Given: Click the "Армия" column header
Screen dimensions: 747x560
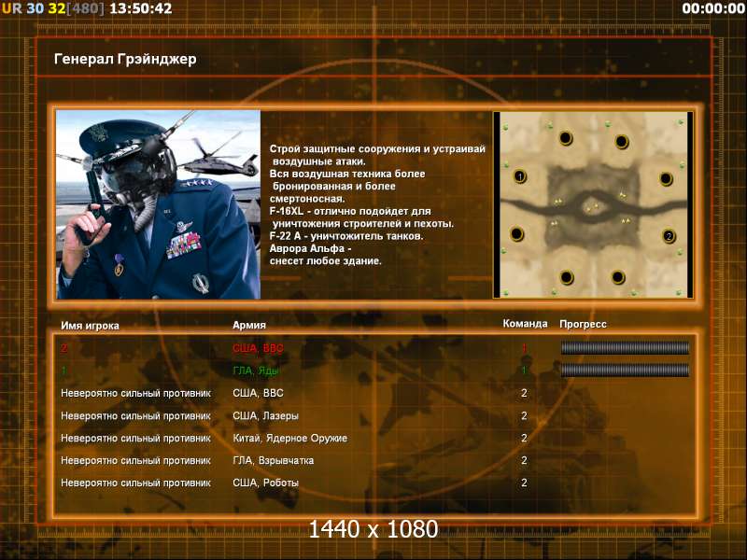Looking at the screenshot, I should coord(249,325).
